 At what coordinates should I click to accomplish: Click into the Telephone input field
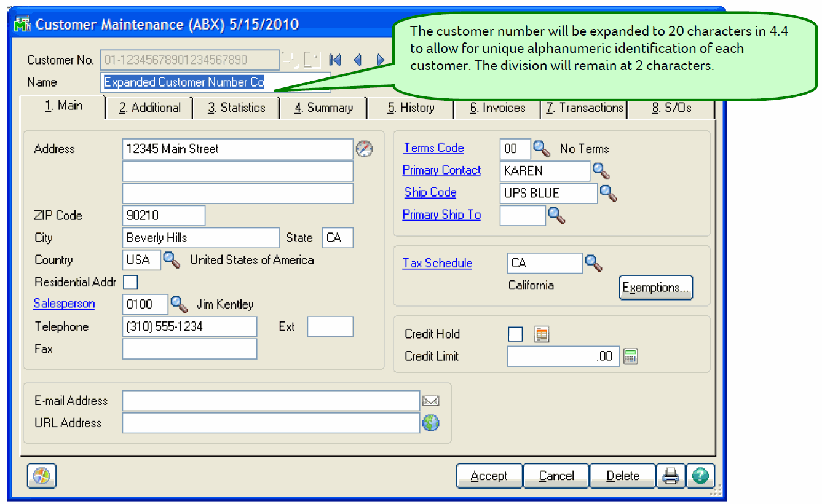pyautogui.click(x=189, y=327)
